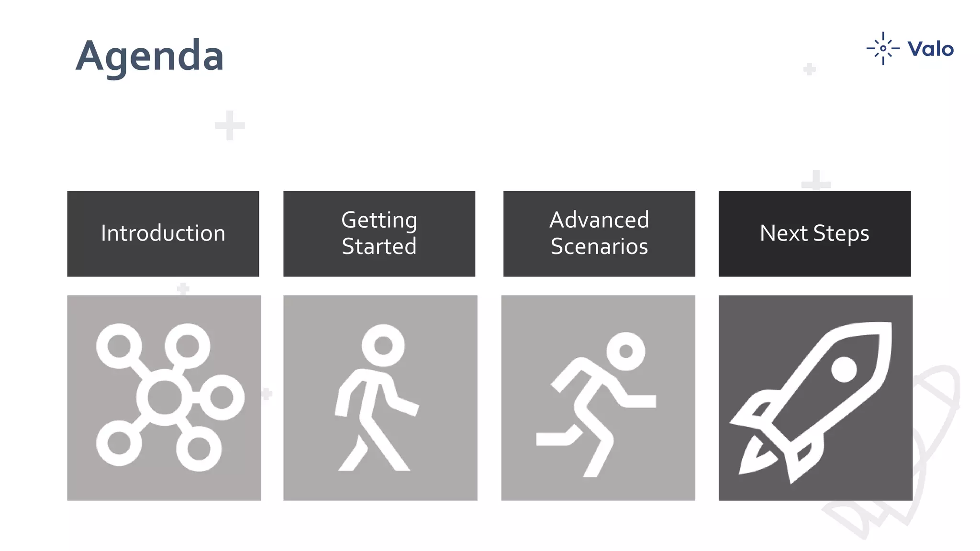Click the central node of the network icon
The image size is (980, 551).
tap(165, 397)
